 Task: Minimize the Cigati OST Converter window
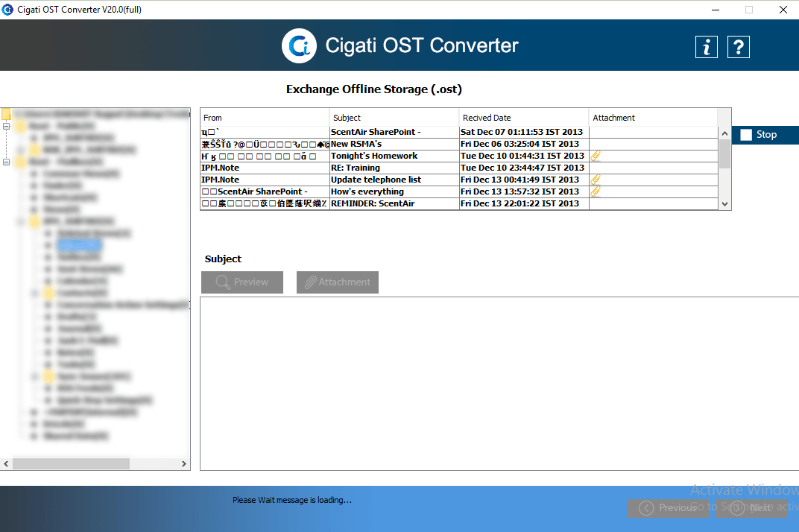[716, 10]
